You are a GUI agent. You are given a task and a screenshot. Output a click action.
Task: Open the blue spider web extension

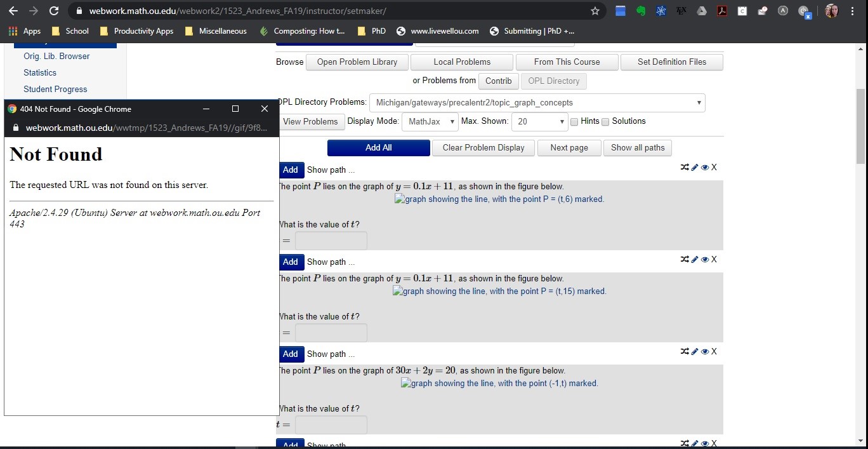[x=661, y=11]
